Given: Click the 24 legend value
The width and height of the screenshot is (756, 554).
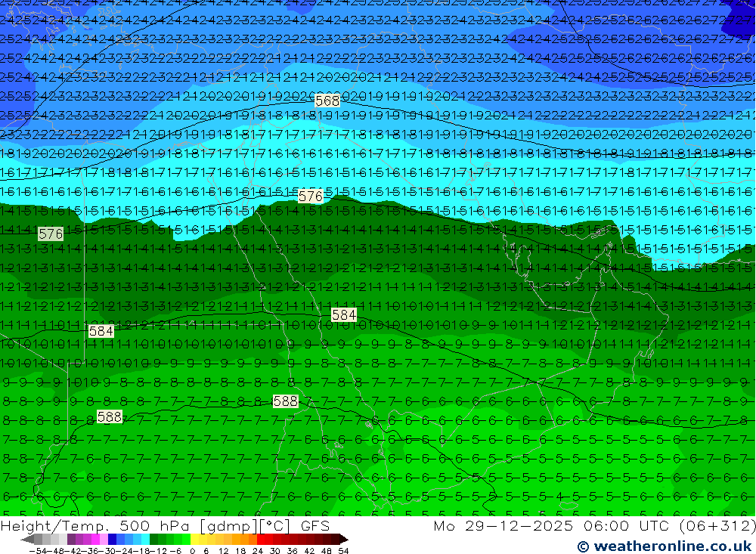Looking at the screenshot, I should (258, 551).
